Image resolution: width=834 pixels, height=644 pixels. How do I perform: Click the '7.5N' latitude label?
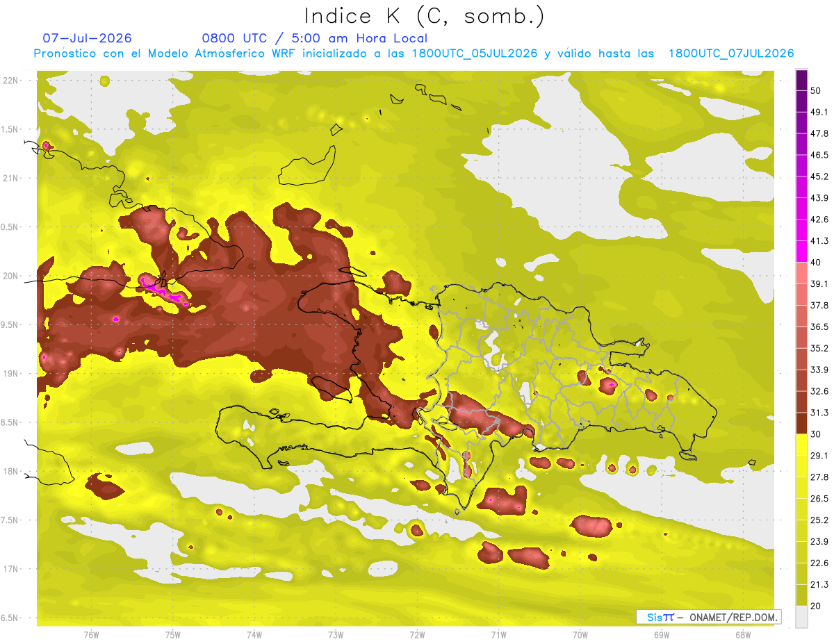(x=10, y=520)
